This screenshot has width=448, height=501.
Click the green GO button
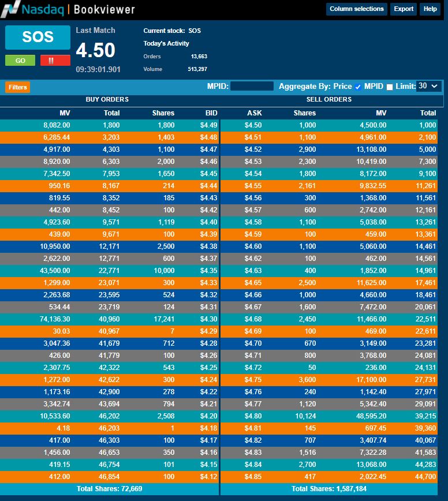[20, 61]
